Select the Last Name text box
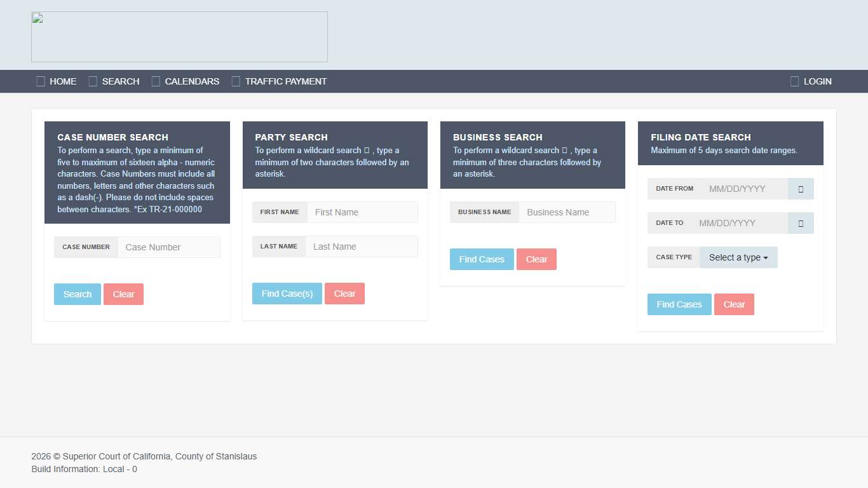Image resolution: width=868 pixels, height=488 pixels. tap(361, 247)
